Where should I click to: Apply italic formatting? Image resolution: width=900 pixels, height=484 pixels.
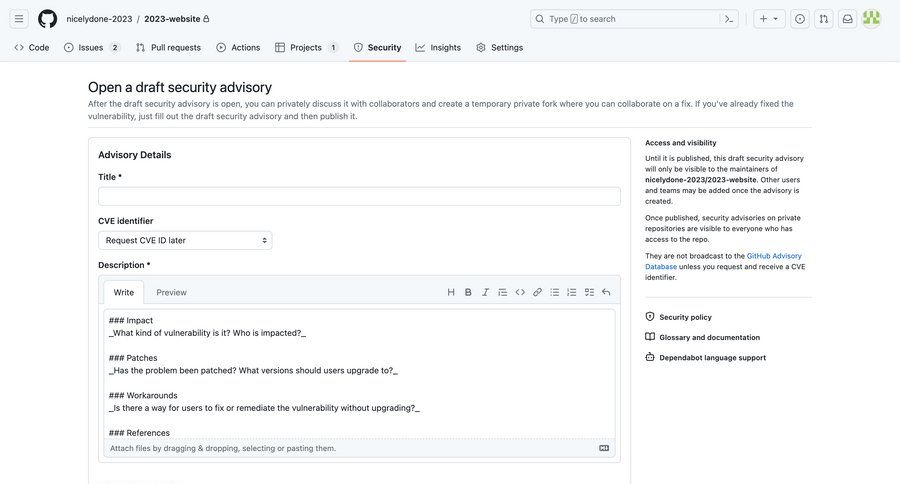coord(486,292)
